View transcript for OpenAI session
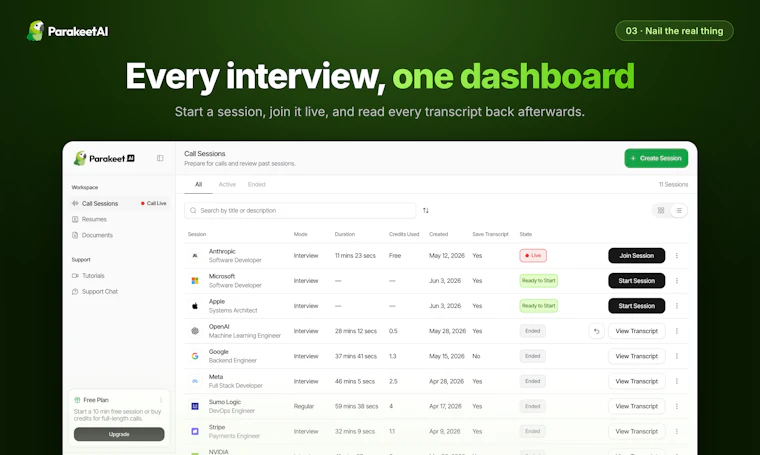Viewport: 760px width, 455px height. tap(636, 331)
